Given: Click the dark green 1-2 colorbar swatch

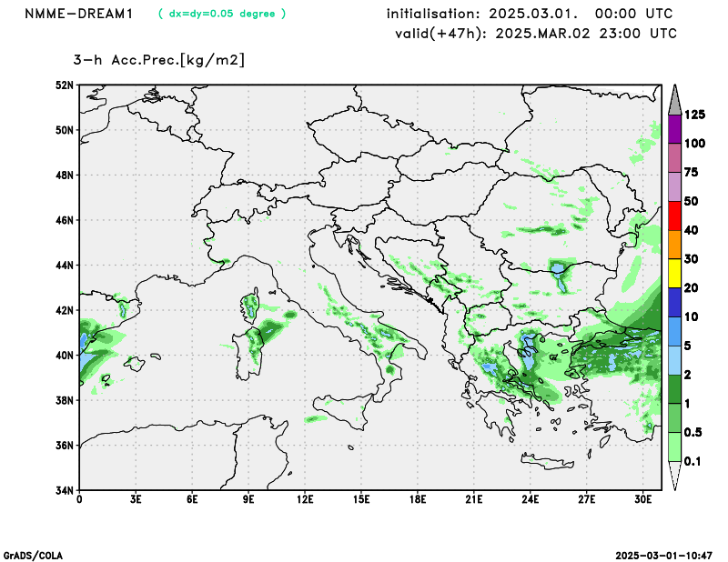Looking at the screenshot, I should click(x=674, y=389).
